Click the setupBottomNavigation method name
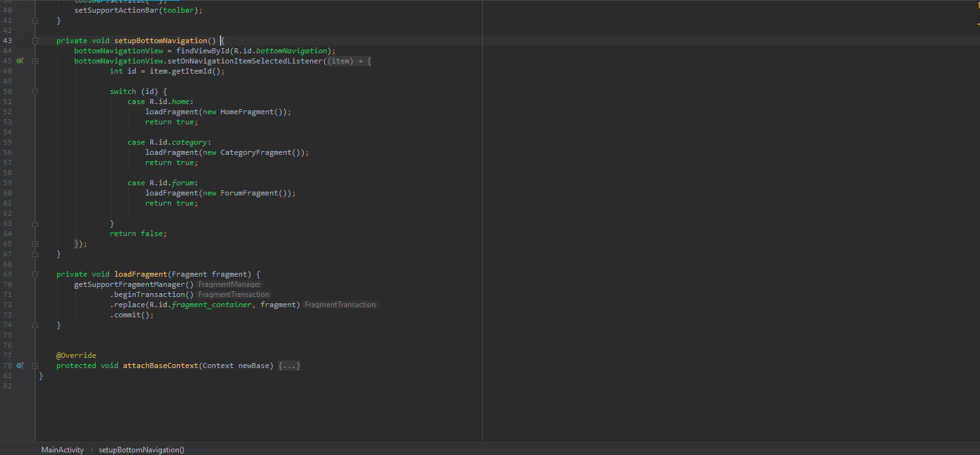Screen dimensions: 980x455 pos(160,41)
